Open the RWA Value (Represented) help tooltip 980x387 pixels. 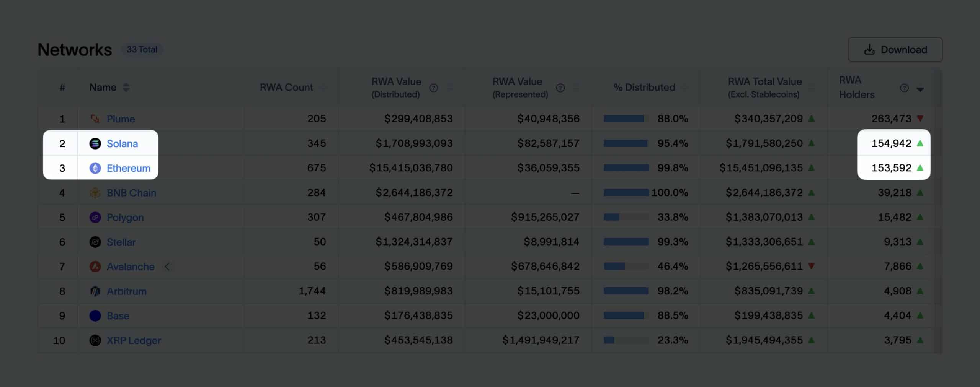coord(560,88)
